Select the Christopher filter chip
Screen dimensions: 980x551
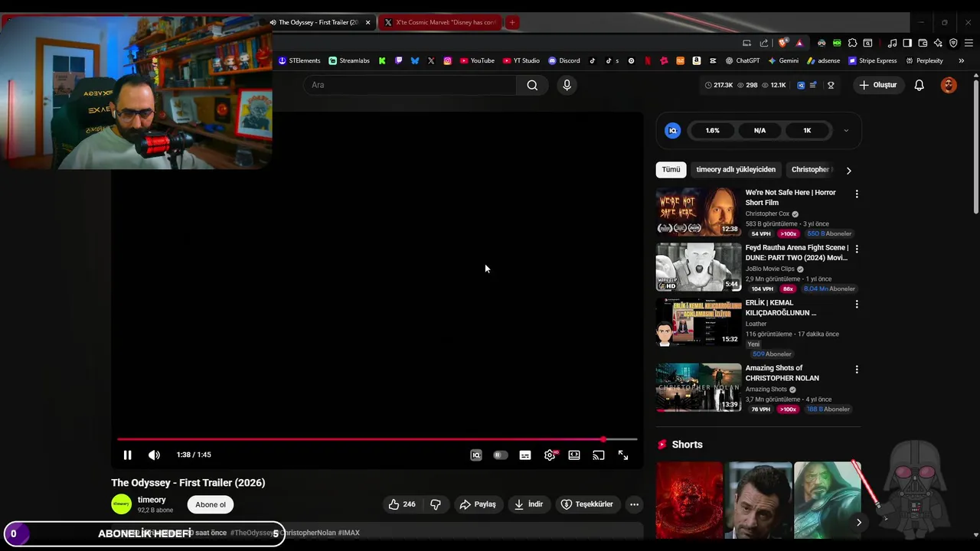[810, 169]
